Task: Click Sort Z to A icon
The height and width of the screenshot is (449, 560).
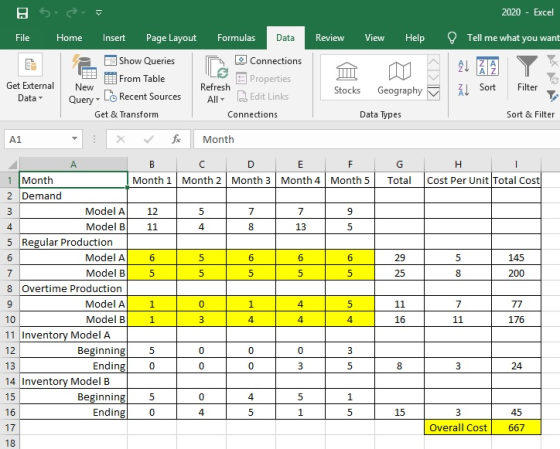Action: [463, 89]
